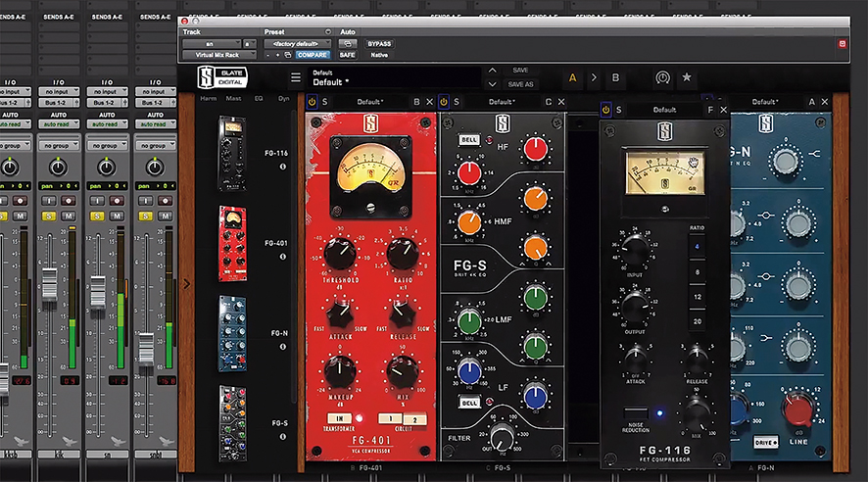Click the DRIVE button on FG-N

tap(766, 443)
